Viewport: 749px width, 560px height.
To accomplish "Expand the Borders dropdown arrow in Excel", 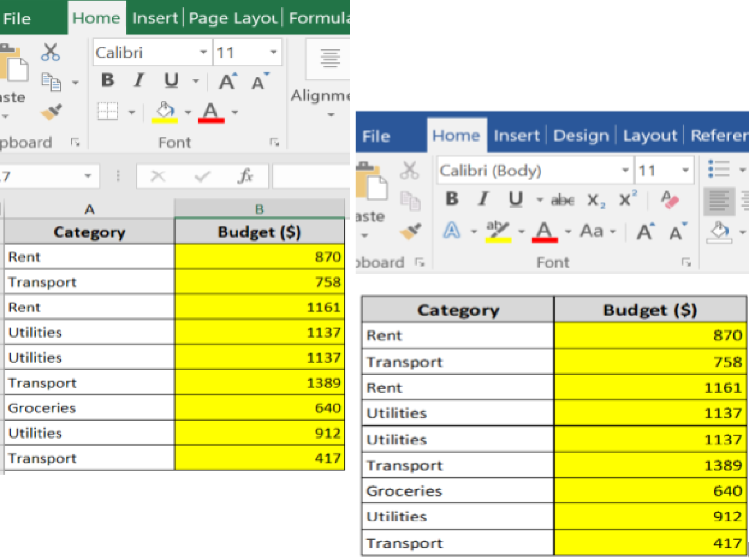I will tap(131, 111).
